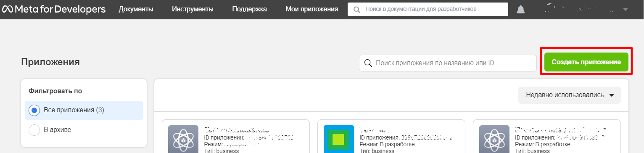Open the "Инструменты" menu
Screen dimensions: 644x153
[x=192, y=9]
